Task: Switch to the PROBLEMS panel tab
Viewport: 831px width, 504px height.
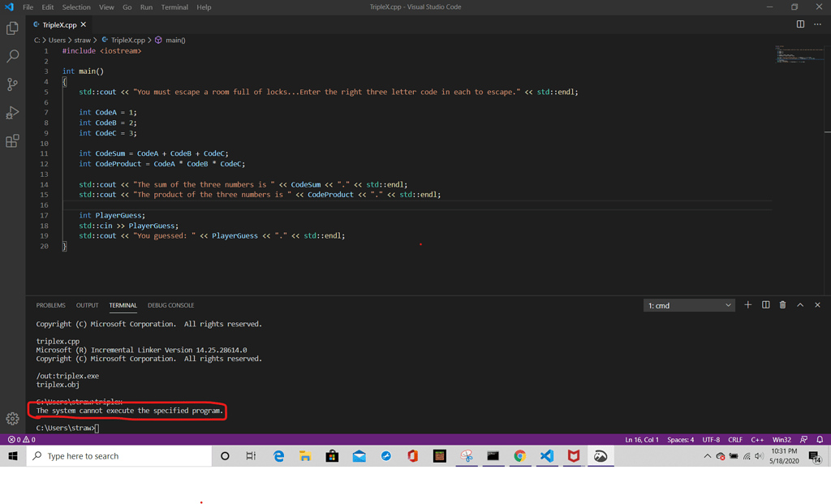Action: [x=50, y=305]
